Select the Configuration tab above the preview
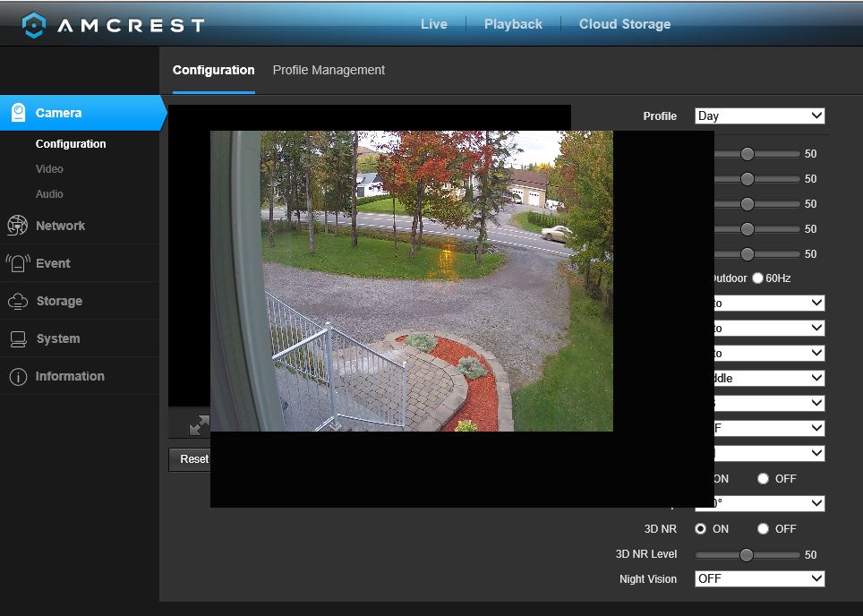The width and height of the screenshot is (863, 616). (x=214, y=70)
